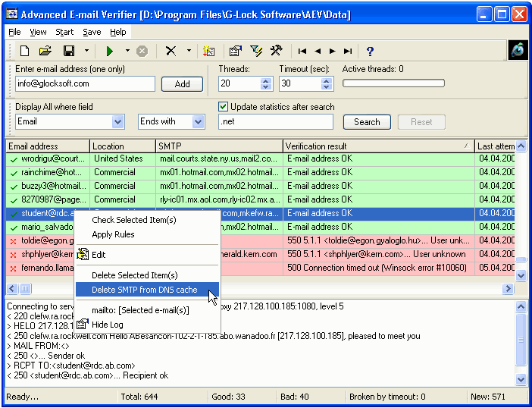The height and width of the screenshot is (408, 532).
Task: Select the buzzy3@hotmail... row
Action: click(x=260, y=186)
